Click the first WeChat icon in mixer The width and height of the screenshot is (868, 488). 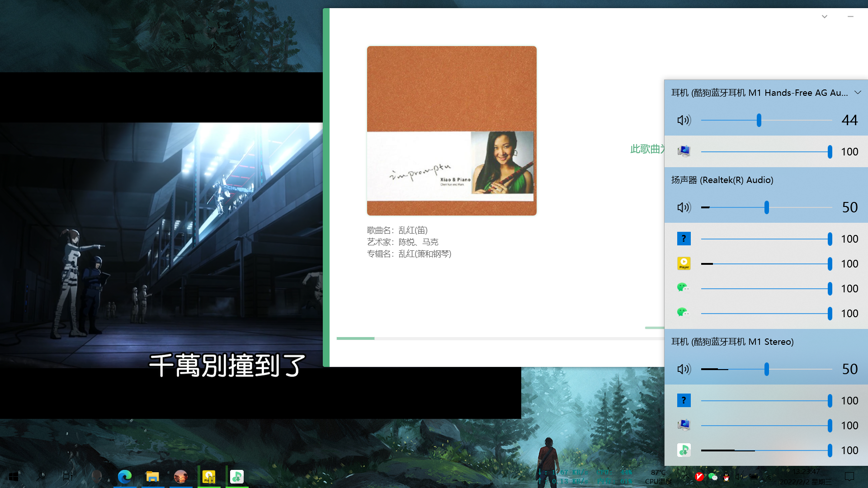(x=683, y=288)
